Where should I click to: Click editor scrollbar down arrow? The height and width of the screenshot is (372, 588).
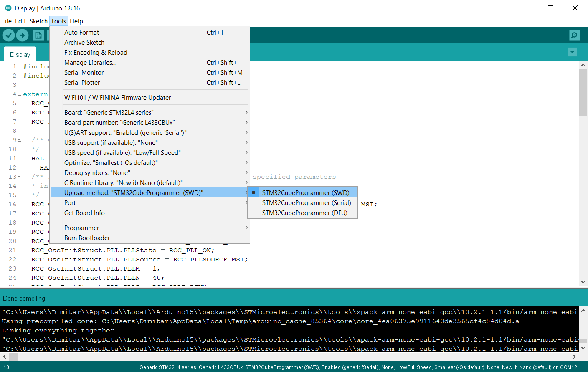click(x=583, y=282)
